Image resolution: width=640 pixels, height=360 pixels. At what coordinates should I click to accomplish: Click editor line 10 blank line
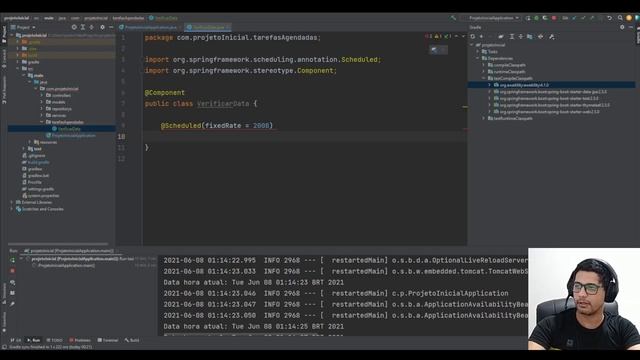click(304, 136)
